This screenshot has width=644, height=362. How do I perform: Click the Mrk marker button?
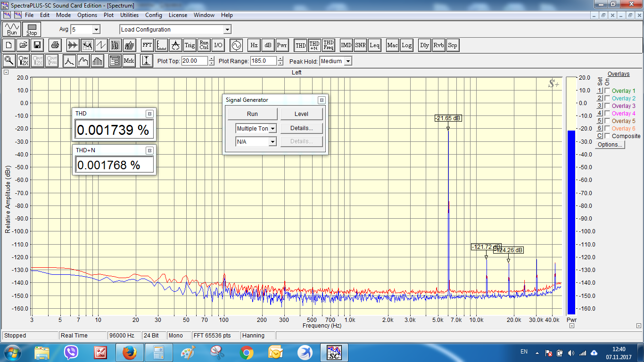tap(129, 61)
